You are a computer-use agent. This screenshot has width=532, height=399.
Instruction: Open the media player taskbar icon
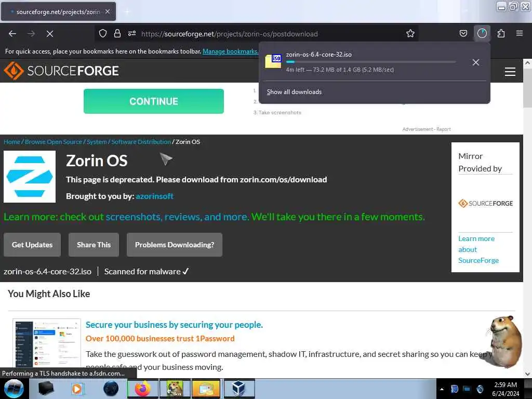[78, 389]
